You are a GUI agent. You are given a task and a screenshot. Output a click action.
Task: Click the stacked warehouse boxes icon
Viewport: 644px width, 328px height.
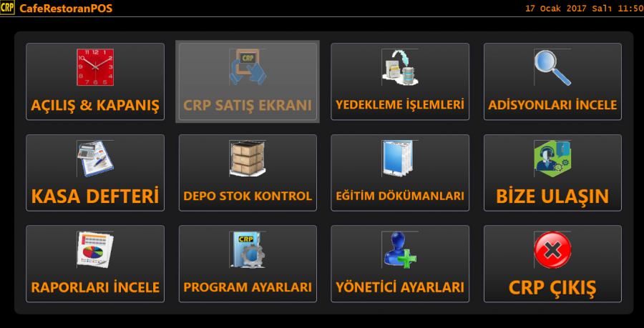point(248,159)
